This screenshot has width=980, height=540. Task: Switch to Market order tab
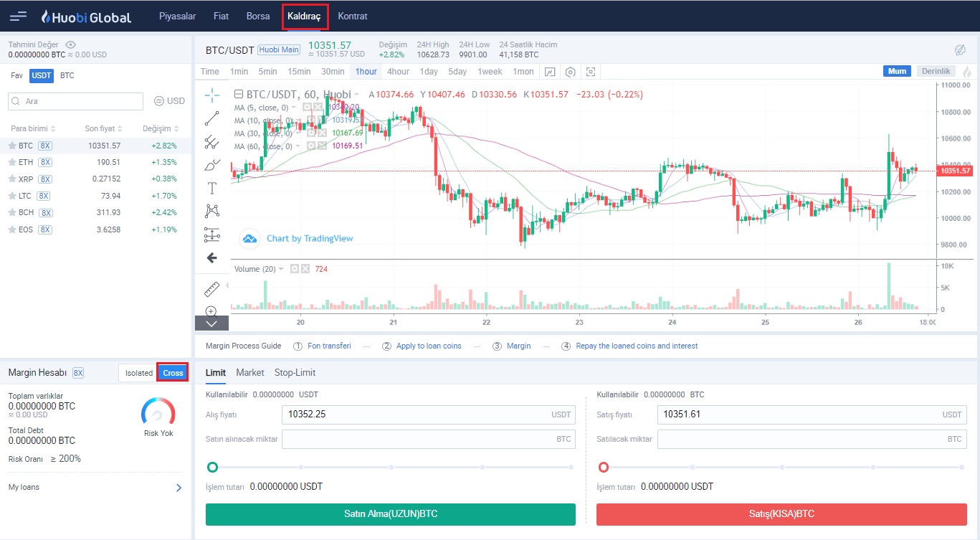coord(250,372)
